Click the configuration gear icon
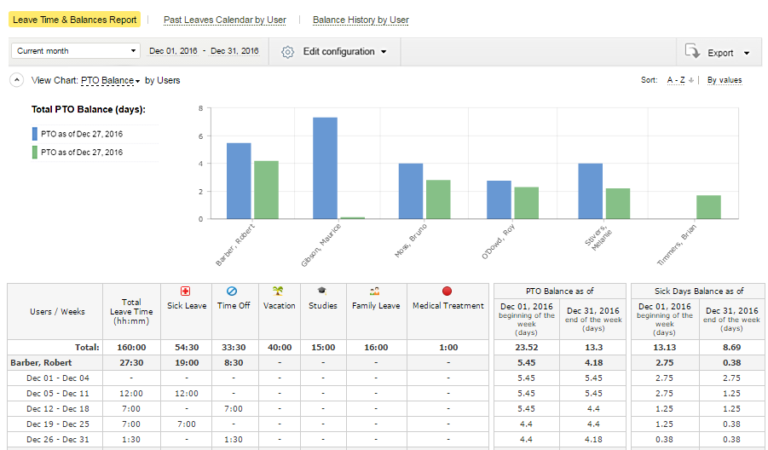The width and height of the screenshot is (768, 450). click(288, 52)
